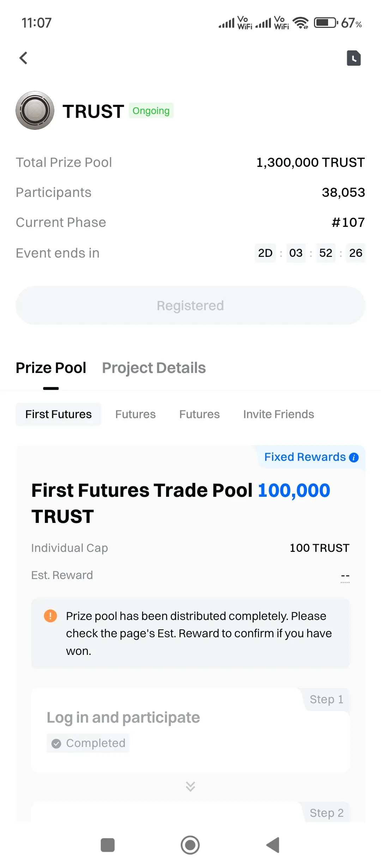Tap the orange warning icon
Viewport: 381px width, 868px height.
coord(50,616)
